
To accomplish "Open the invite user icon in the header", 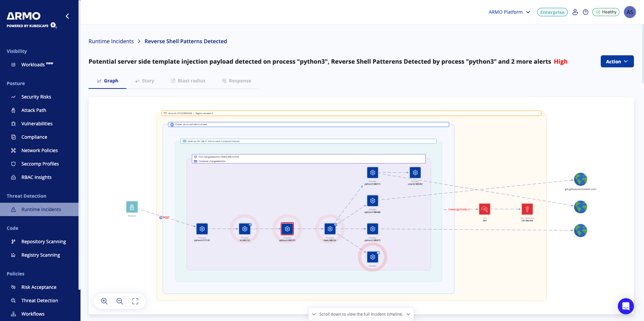I will [x=575, y=12].
